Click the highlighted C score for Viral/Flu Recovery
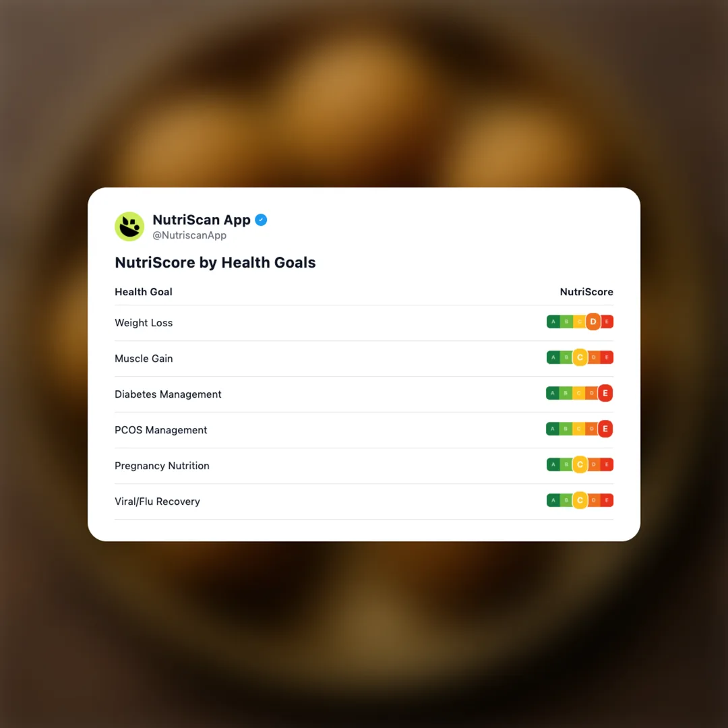 coord(580,500)
